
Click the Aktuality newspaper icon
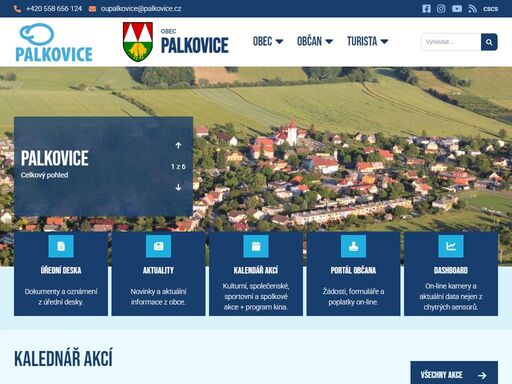pyautogui.click(x=158, y=246)
